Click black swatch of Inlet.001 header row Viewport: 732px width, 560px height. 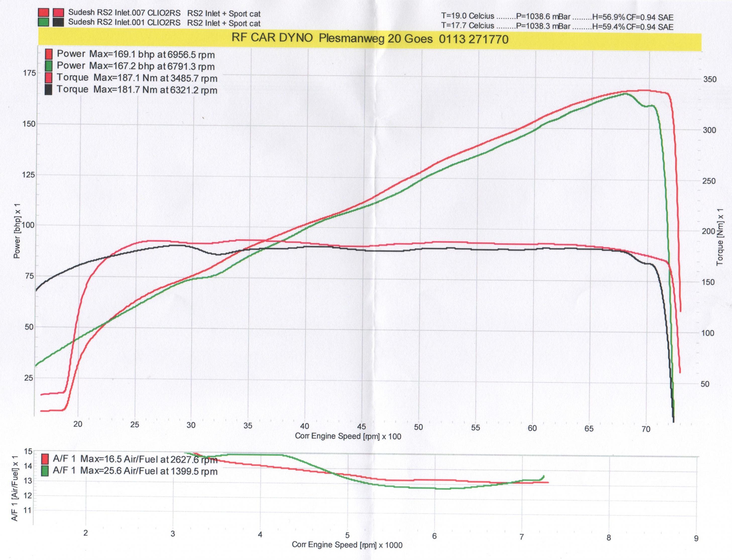[x=58, y=22]
